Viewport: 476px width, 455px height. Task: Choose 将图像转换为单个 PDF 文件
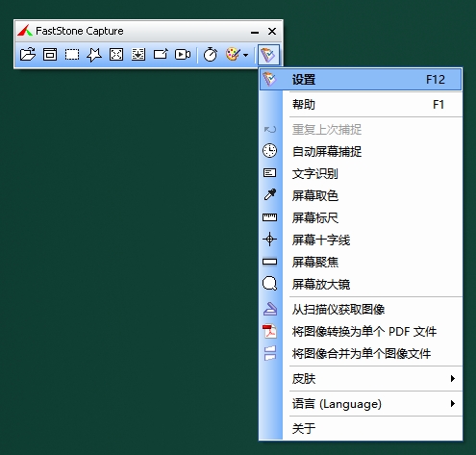(x=361, y=332)
